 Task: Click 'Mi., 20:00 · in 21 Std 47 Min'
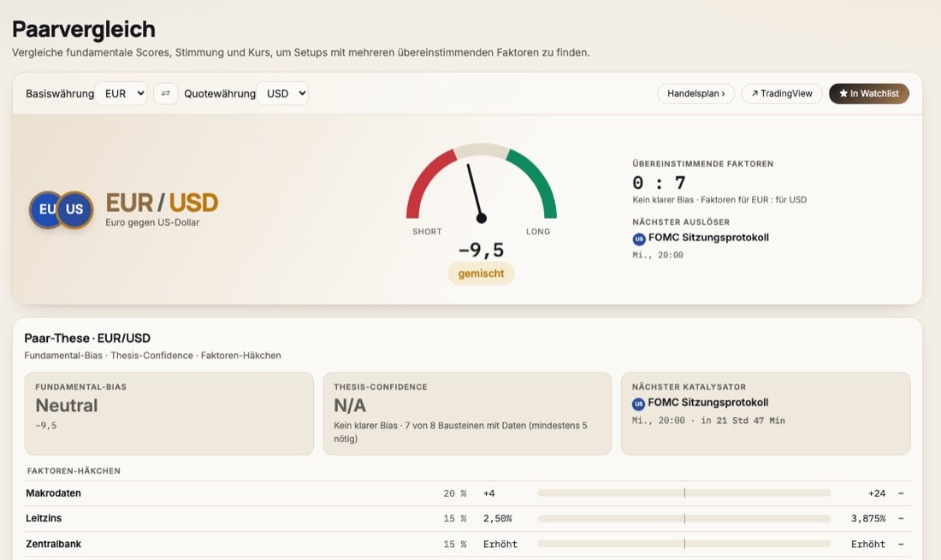708,421
